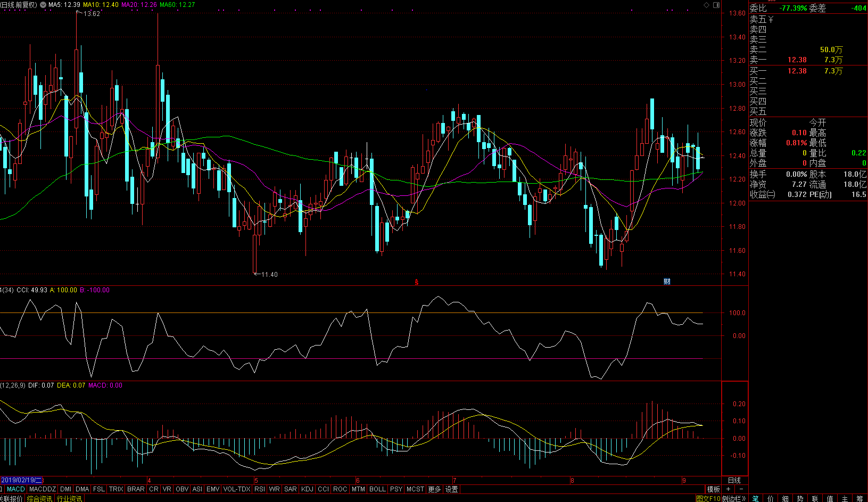This screenshot has width=868, height=502.
Task: Open the 综合资讯 news tab
Action: (x=39, y=499)
